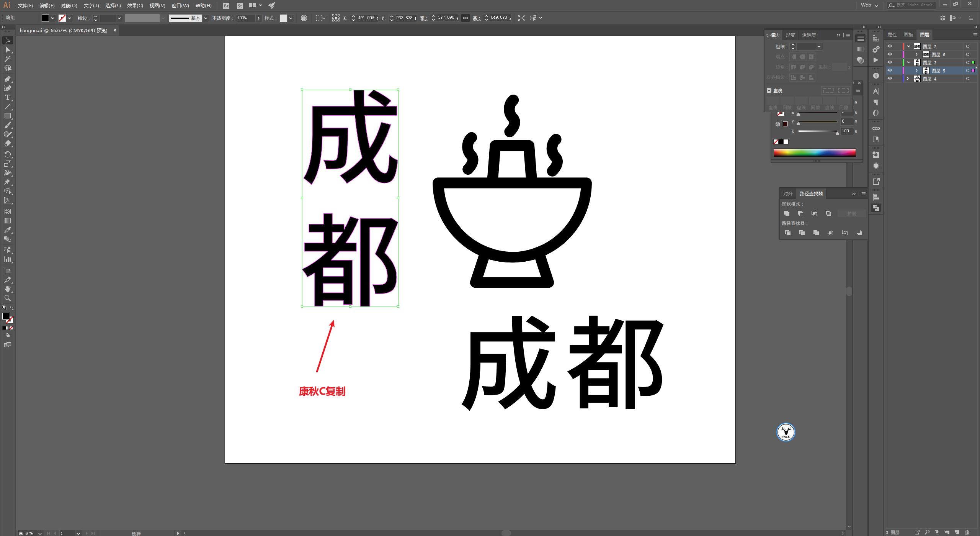Image resolution: width=980 pixels, height=536 pixels.
Task: Switch to the 画板 tab
Action: (908, 34)
